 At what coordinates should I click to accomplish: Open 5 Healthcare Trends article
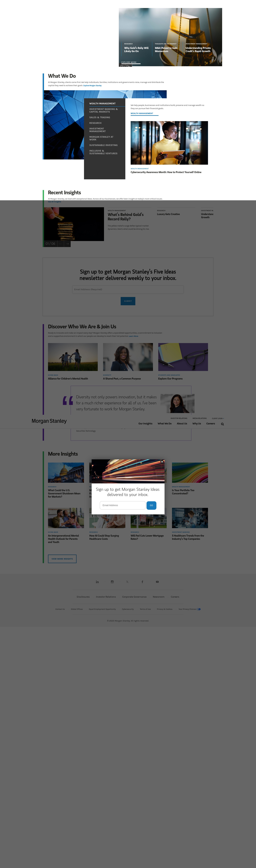click(x=188, y=537)
